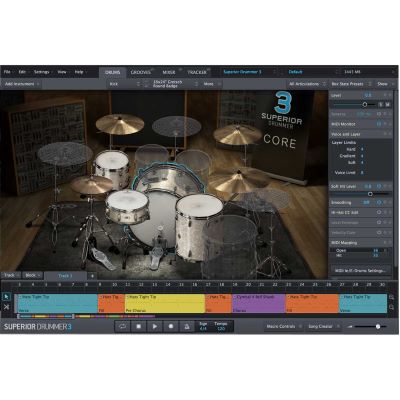Add a new track with plus button
The height and width of the screenshot is (400, 400).
click(x=92, y=276)
